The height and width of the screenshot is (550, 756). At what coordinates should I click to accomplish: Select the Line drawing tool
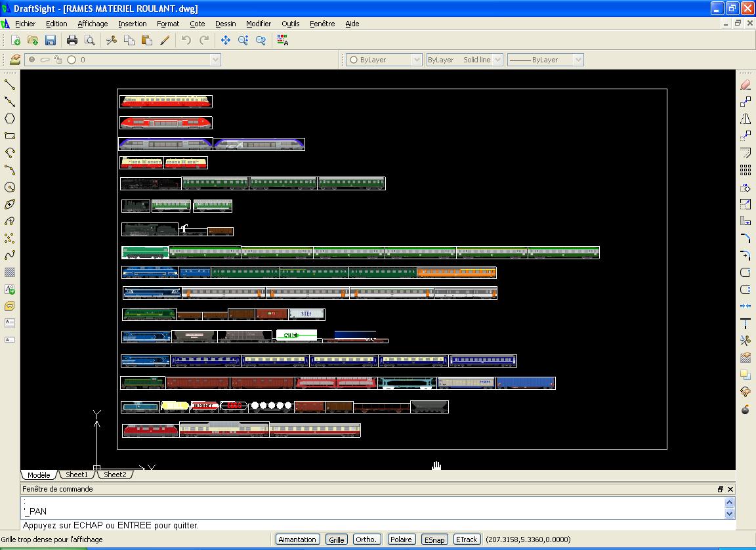click(10, 85)
